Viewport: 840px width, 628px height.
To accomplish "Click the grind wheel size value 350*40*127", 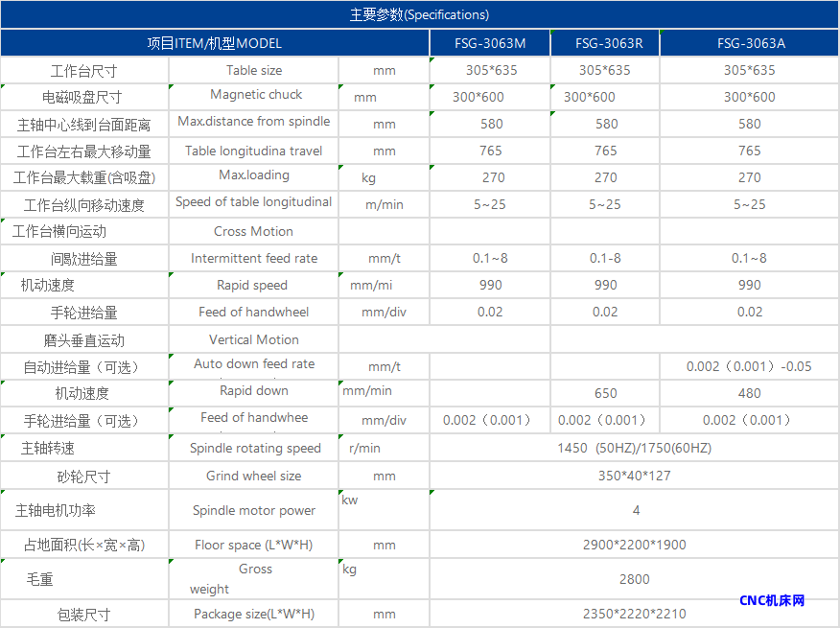I will (x=634, y=476).
